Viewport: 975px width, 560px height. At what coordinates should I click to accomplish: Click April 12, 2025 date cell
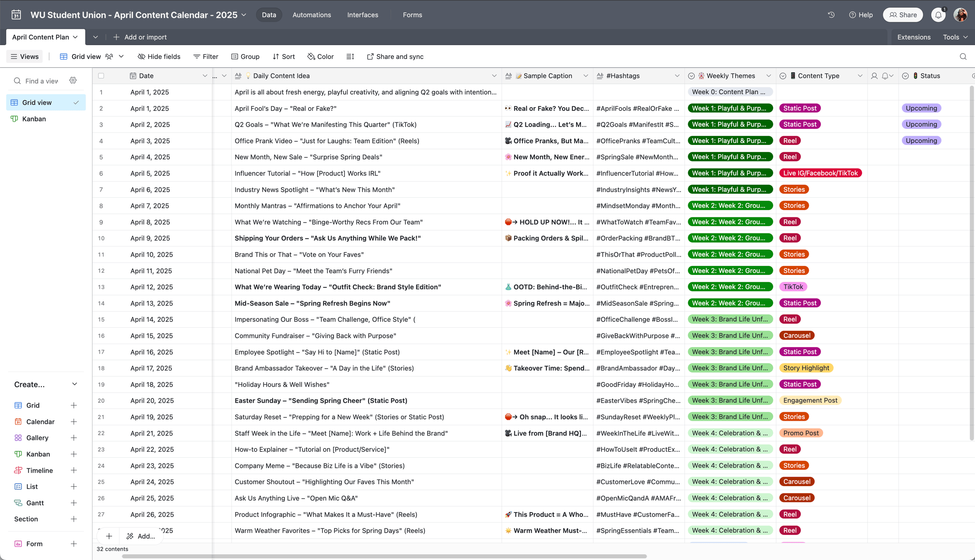coord(152,287)
